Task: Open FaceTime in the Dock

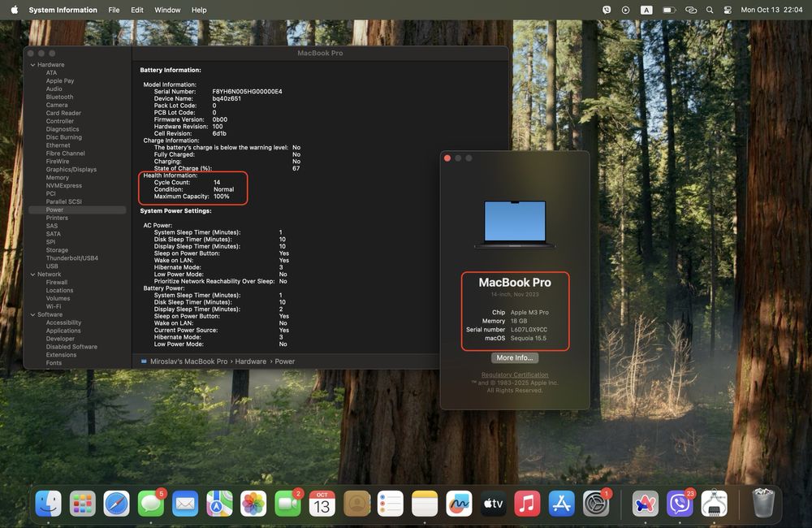Action: coord(287,503)
